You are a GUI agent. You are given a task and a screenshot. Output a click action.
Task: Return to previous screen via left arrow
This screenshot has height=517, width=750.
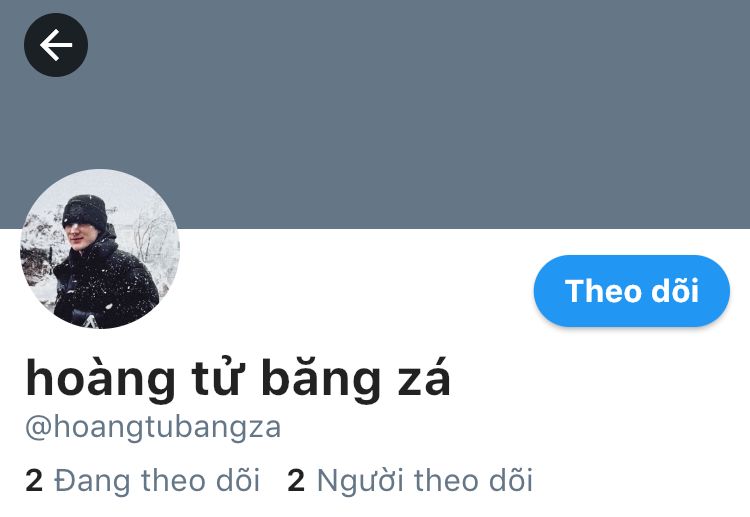(x=56, y=45)
